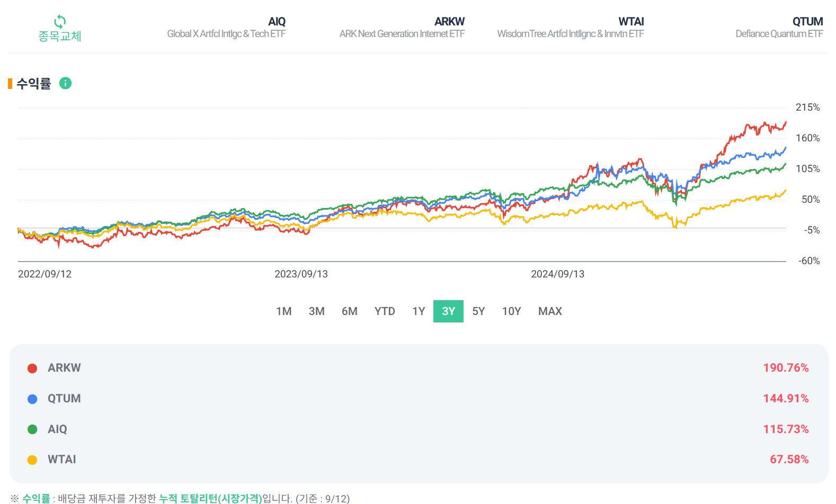Screen dimensions: 836x504
Task: Click the red ARKW line's end point
Action: click(786, 122)
